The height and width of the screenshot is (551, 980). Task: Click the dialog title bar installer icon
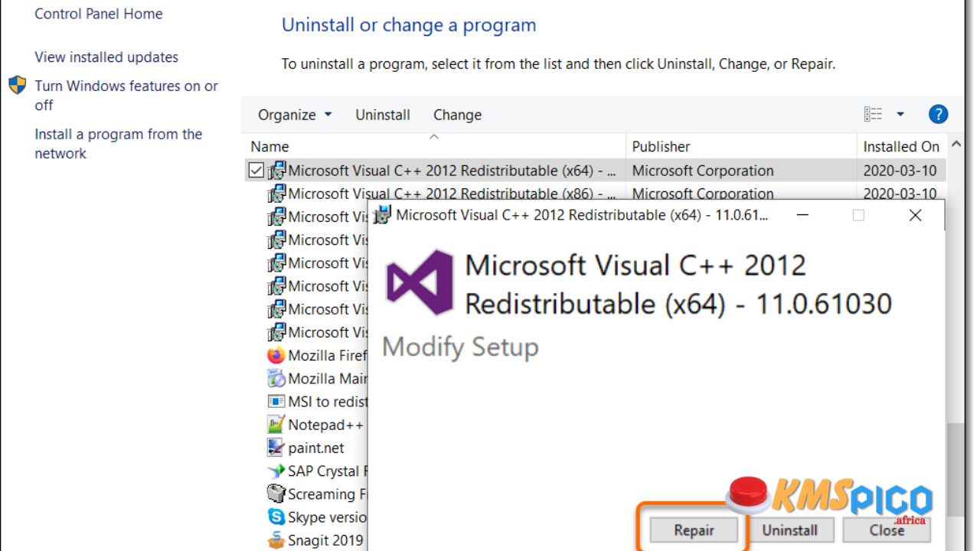tap(382, 215)
